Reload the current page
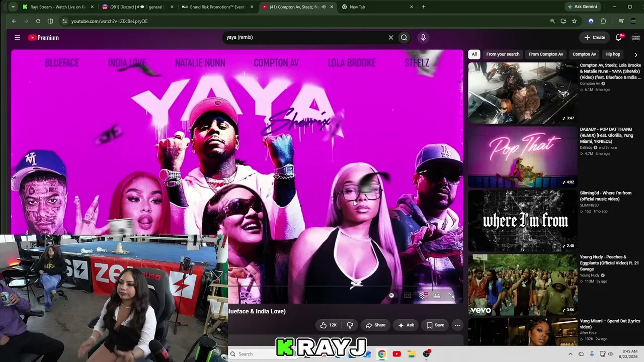Screen dimensions: 644x362 coord(38,21)
